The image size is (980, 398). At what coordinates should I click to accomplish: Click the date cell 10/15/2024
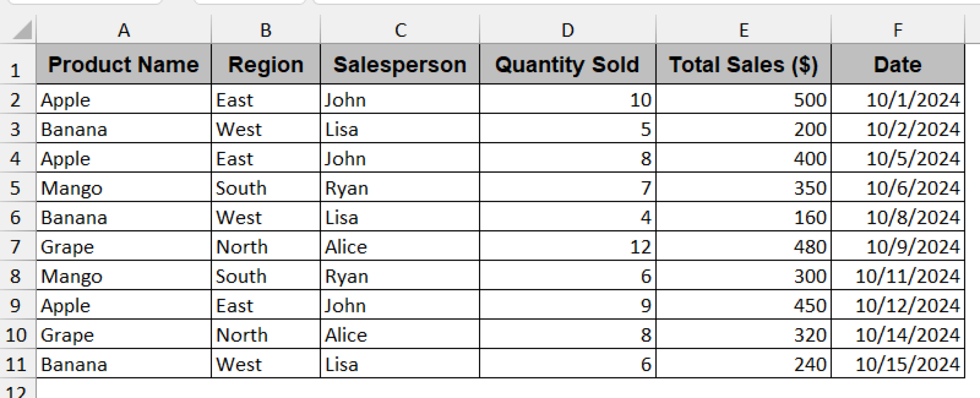[897, 364]
